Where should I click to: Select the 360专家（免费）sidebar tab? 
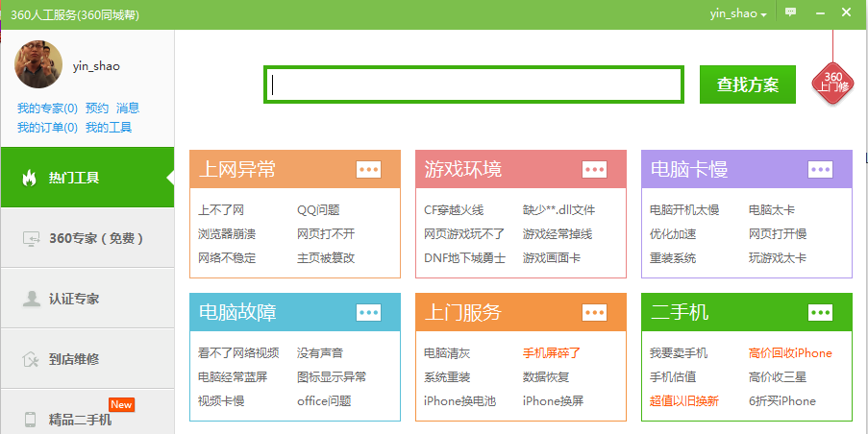click(87, 238)
